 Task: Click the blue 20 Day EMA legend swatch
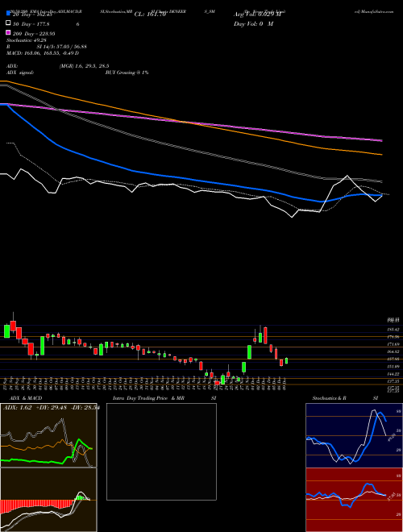coord(8,14)
